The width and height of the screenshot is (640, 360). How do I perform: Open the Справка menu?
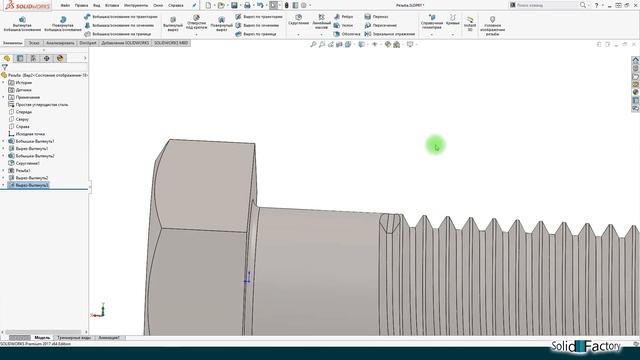pos(176,6)
